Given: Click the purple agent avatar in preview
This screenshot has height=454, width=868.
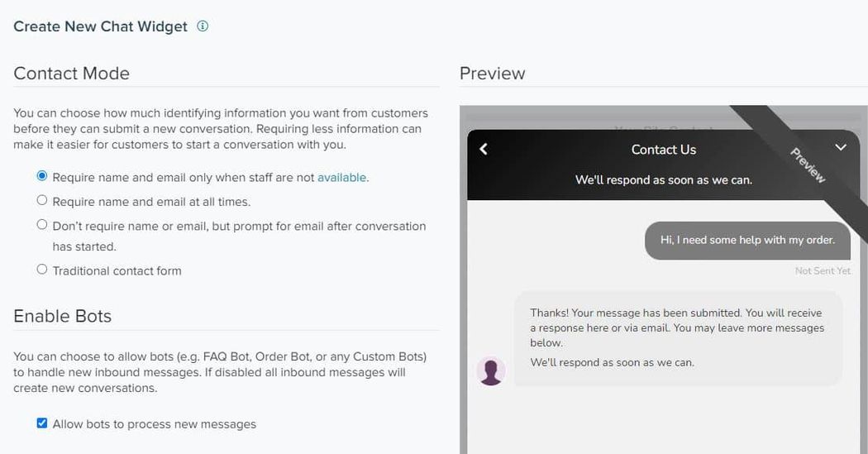Looking at the screenshot, I should click(490, 371).
